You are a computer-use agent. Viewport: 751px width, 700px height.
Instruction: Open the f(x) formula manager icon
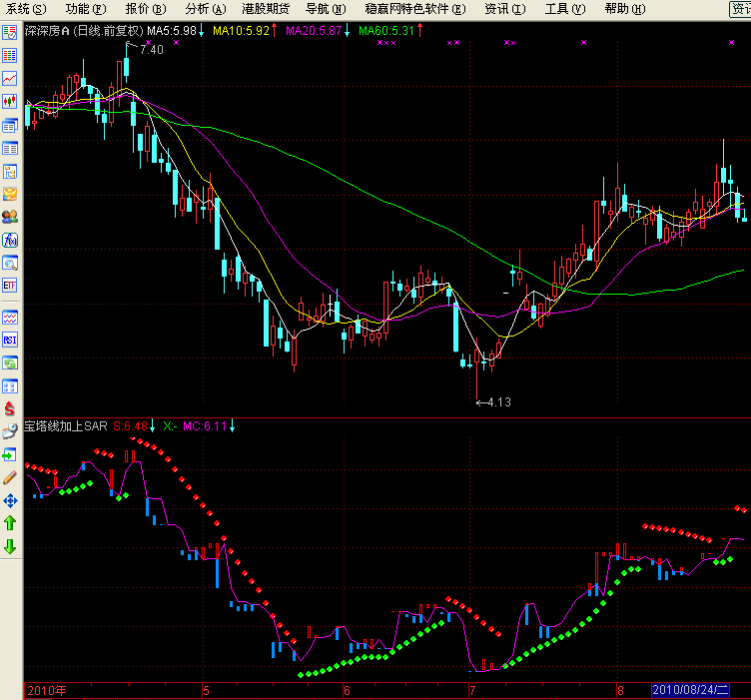click(10, 240)
